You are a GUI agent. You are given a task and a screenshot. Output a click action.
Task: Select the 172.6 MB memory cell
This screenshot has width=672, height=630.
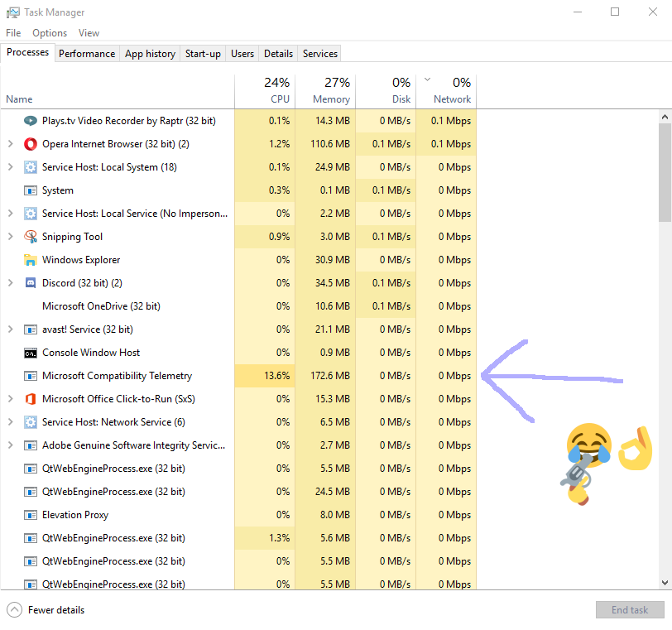(325, 376)
